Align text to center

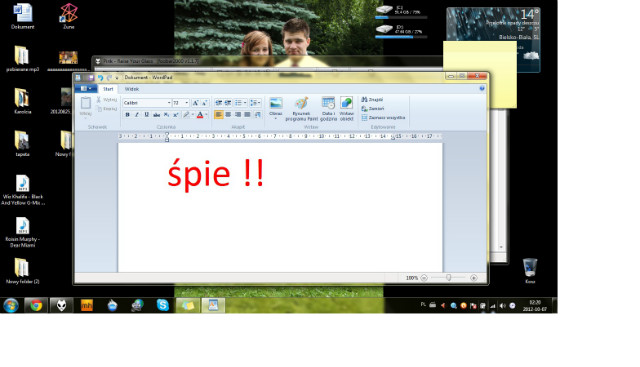pos(228,115)
